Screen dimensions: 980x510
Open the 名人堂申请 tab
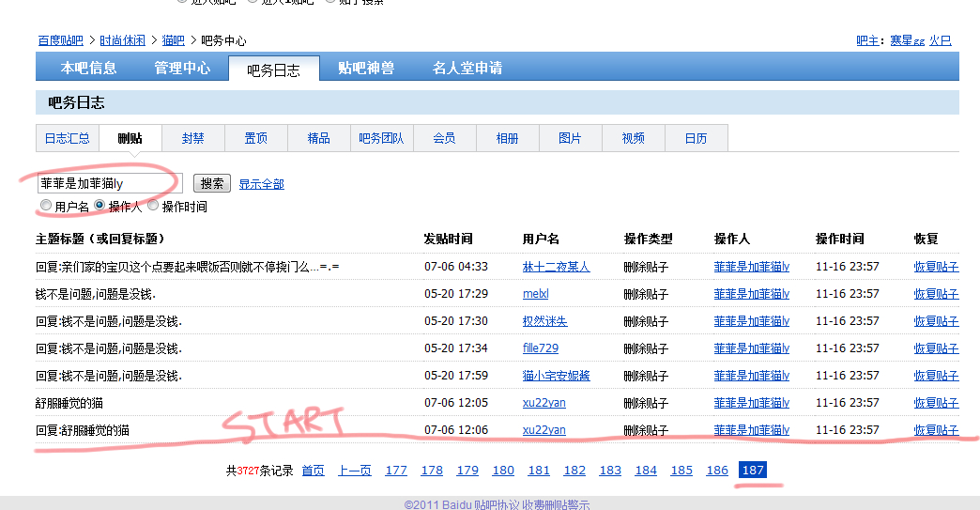tap(467, 68)
